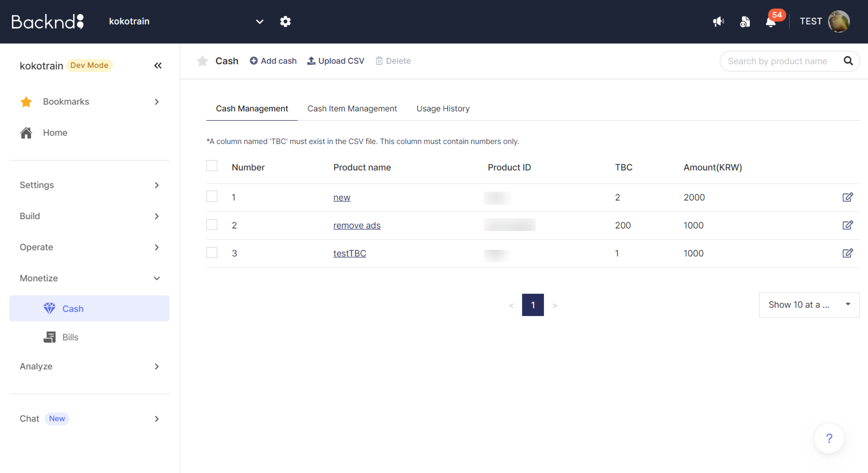Select Cash in the sidebar
868x473 pixels.
pyautogui.click(x=89, y=308)
